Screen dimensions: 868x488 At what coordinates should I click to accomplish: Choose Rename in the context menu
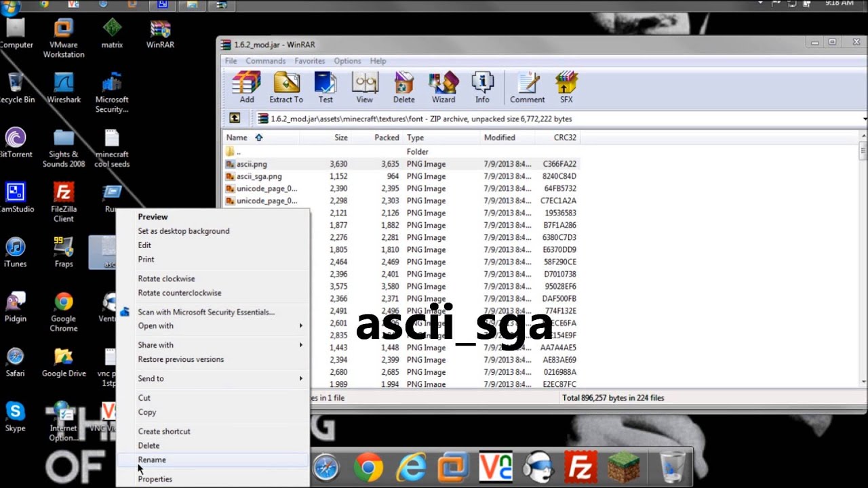point(213,460)
